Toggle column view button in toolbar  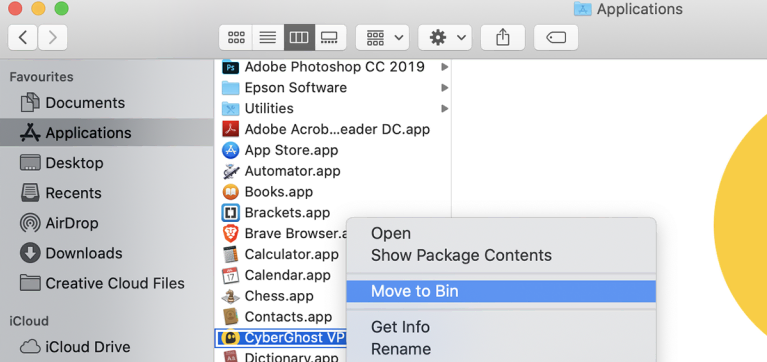[x=299, y=38]
